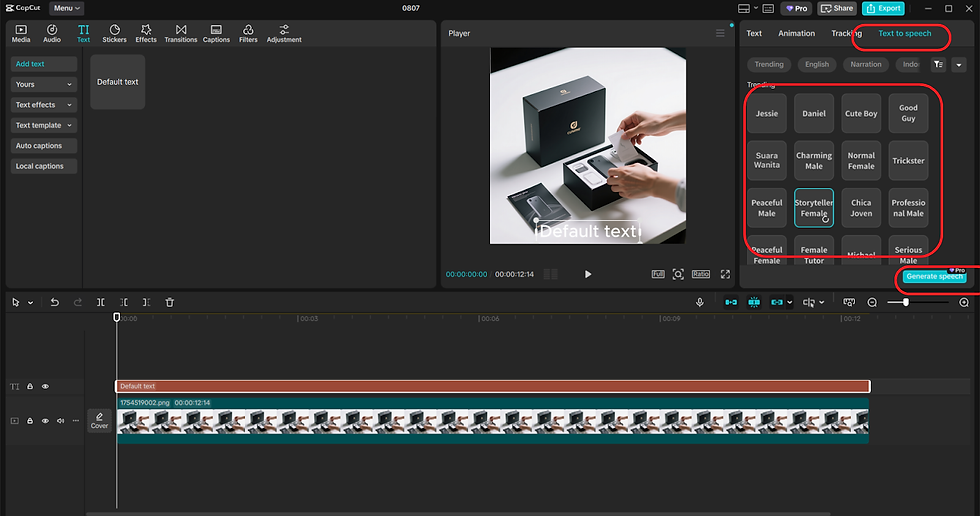Expand the Text template category

pos(44,126)
